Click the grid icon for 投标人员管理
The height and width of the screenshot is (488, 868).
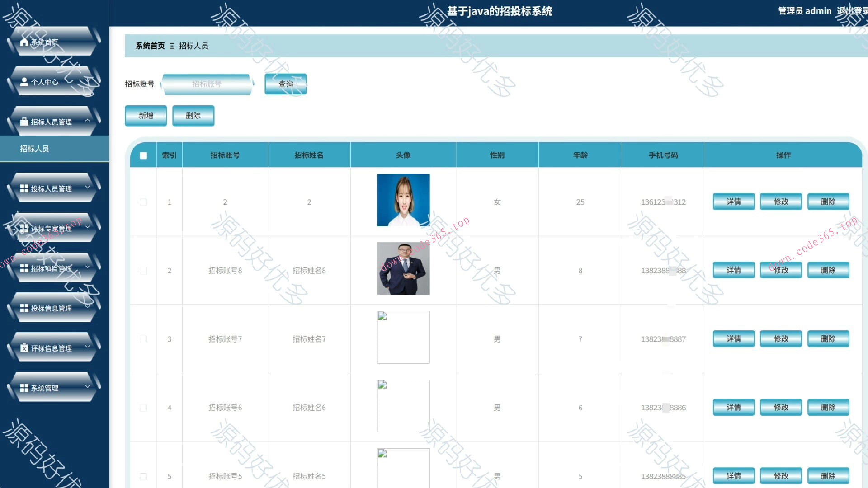[x=24, y=189]
